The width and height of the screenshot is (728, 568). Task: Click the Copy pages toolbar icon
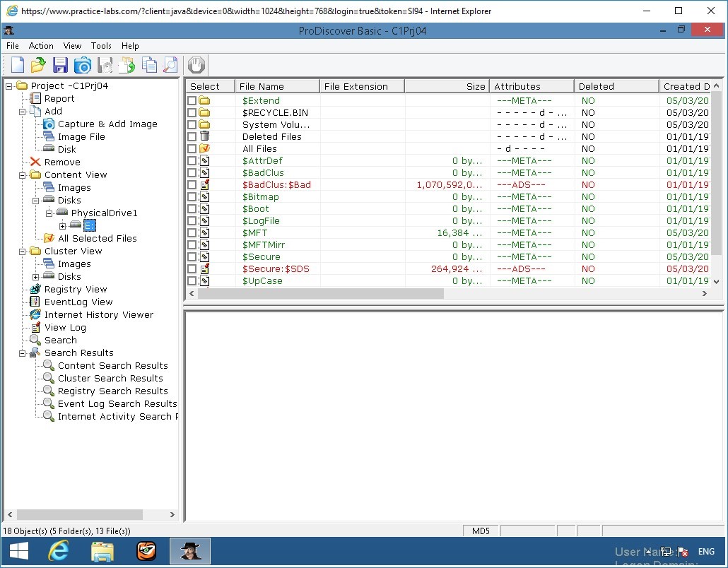tap(149, 65)
